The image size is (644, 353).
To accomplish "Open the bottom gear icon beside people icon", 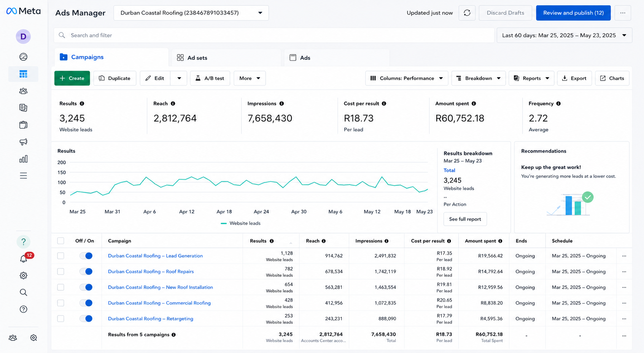I will pos(33,338).
